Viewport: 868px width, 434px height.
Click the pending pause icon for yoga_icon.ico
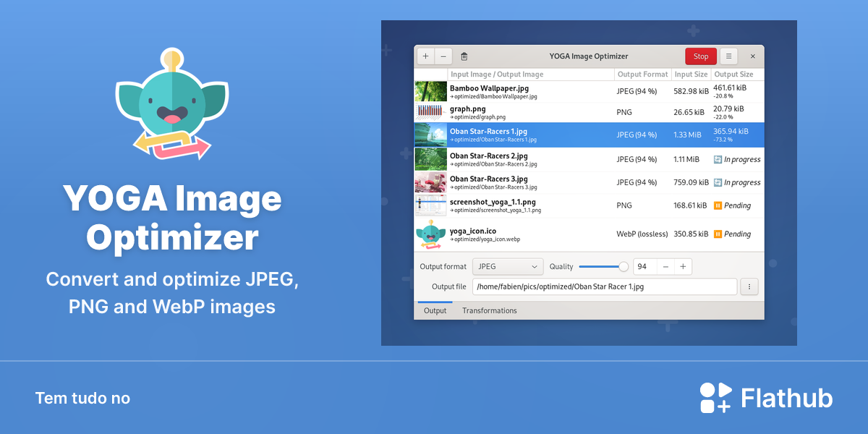click(718, 234)
